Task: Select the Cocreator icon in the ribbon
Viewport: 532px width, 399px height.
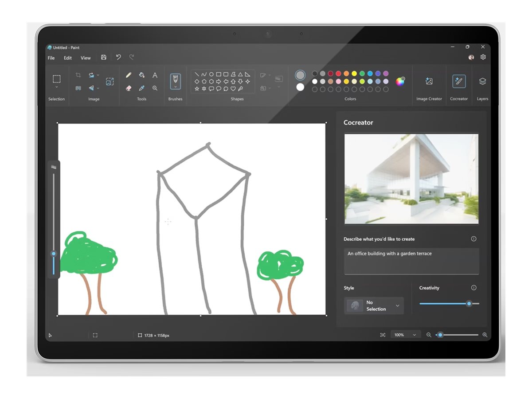Action: pos(458,82)
